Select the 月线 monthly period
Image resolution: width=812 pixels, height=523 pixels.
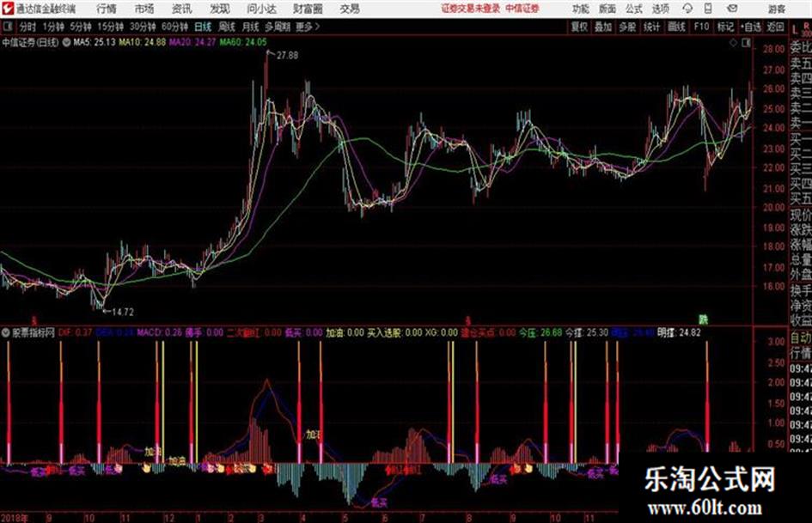click(x=251, y=27)
